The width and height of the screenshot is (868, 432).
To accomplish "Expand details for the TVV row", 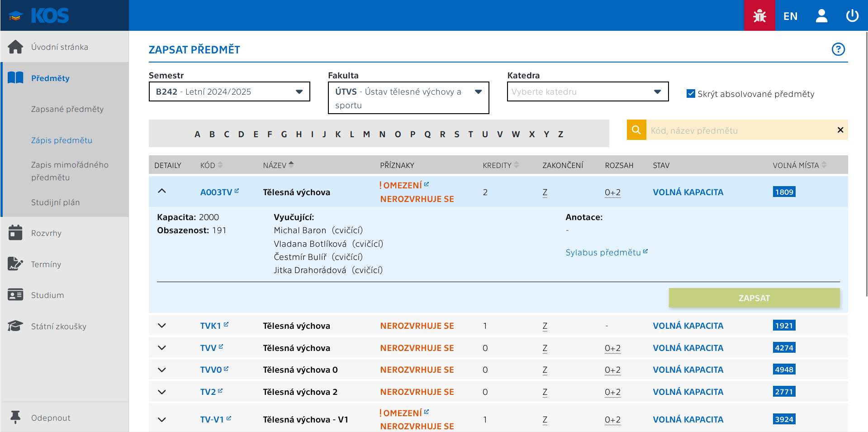I will 162,348.
